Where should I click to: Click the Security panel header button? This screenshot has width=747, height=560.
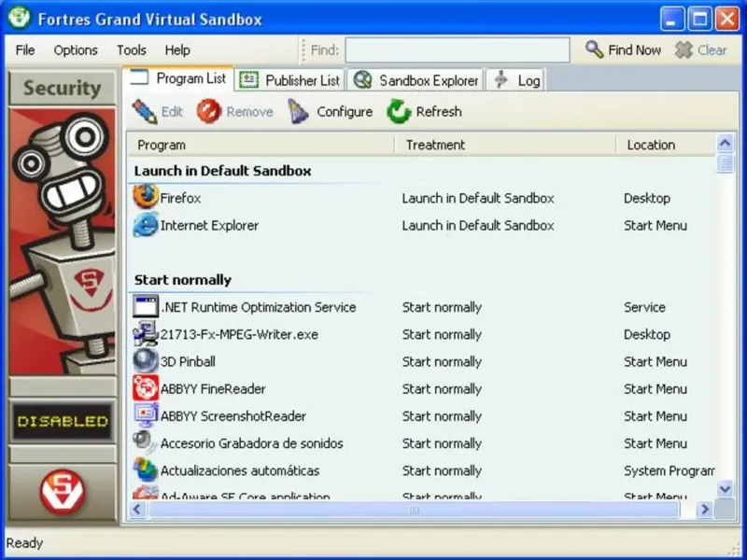pyautogui.click(x=62, y=88)
